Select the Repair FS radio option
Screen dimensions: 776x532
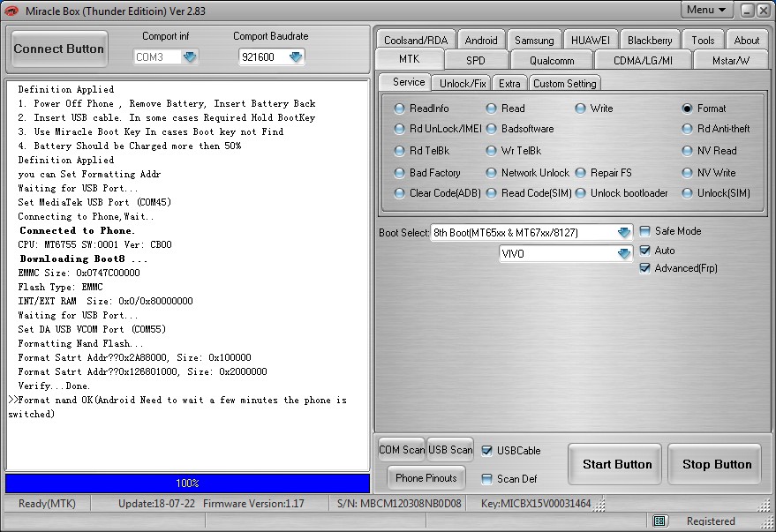(x=581, y=173)
